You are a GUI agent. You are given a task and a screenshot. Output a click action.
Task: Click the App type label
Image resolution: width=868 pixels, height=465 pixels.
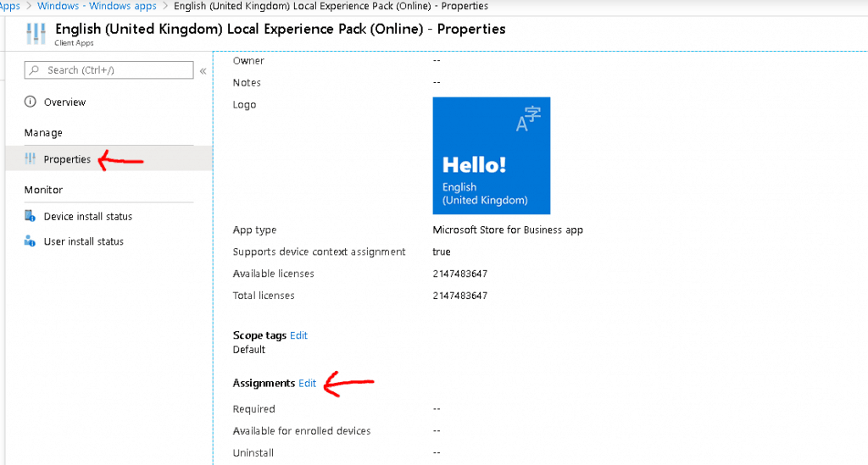click(x=254, y=230)
